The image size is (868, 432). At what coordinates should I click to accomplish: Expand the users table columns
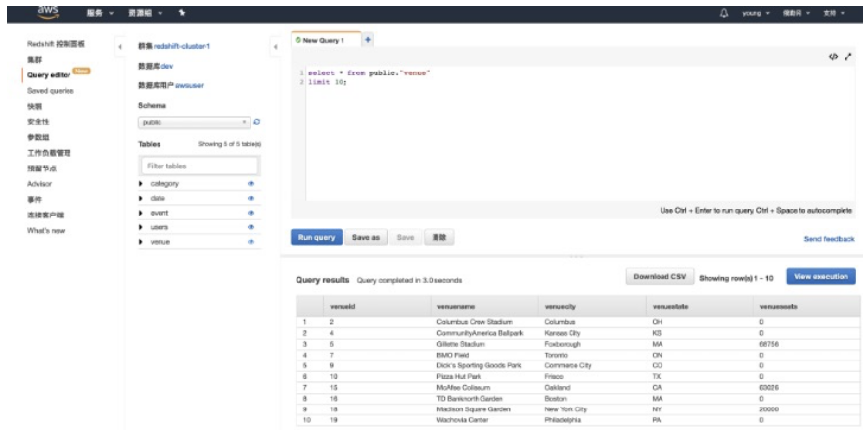click(x=141, y=227)
